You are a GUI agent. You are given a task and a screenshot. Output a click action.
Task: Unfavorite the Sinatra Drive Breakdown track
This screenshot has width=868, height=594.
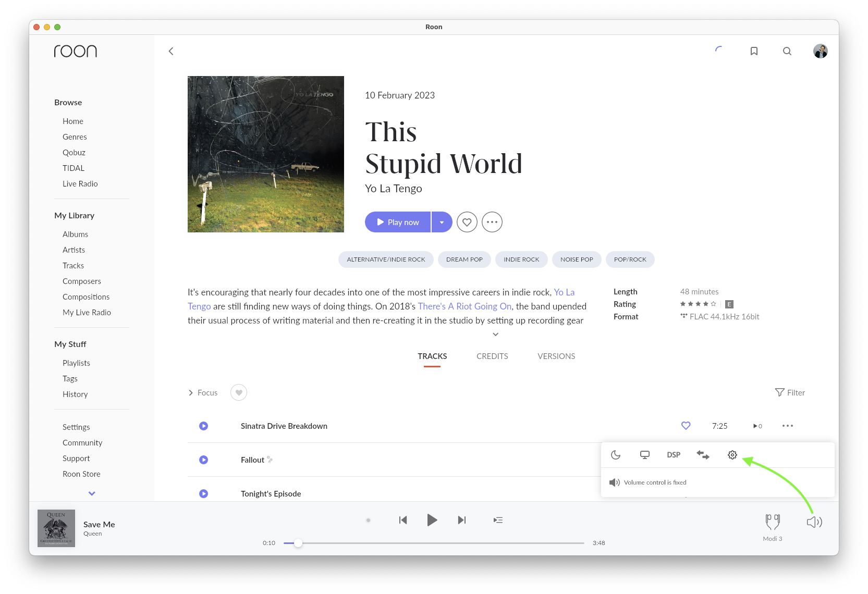pos(686,426)
